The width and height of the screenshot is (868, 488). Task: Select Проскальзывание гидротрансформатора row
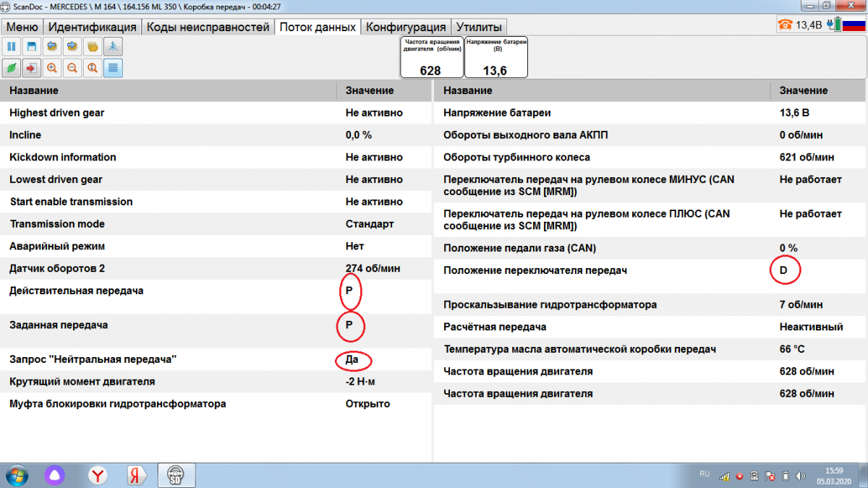pyautogui.click(x=651, y=304)
